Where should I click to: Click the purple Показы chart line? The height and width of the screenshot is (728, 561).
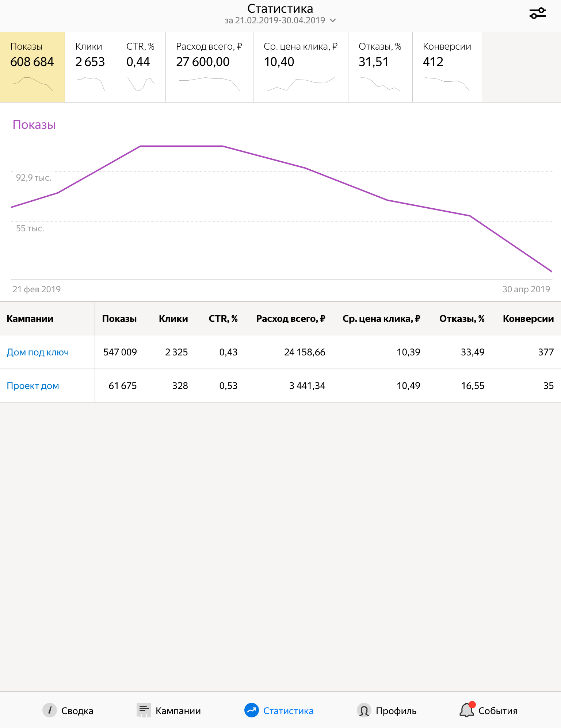click(x=182, y=146)
